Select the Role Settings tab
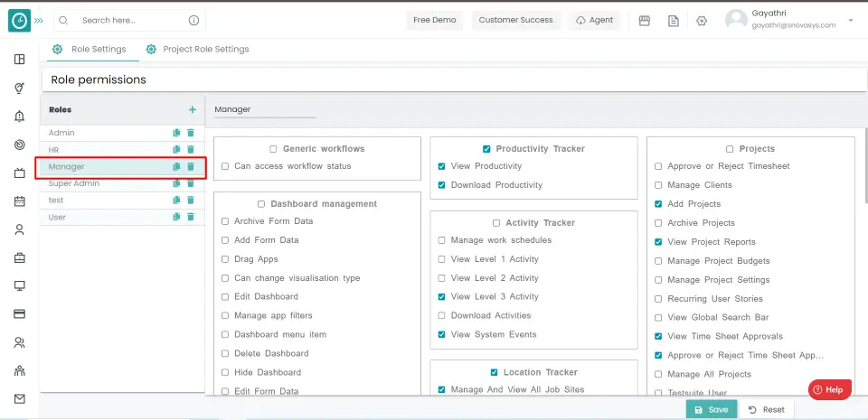 click(99, 49)
